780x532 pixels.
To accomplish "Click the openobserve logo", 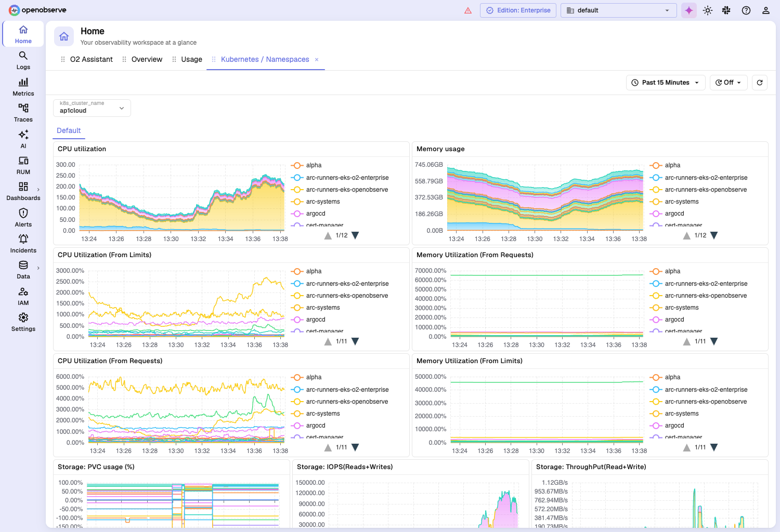I will tap(37, 10).
